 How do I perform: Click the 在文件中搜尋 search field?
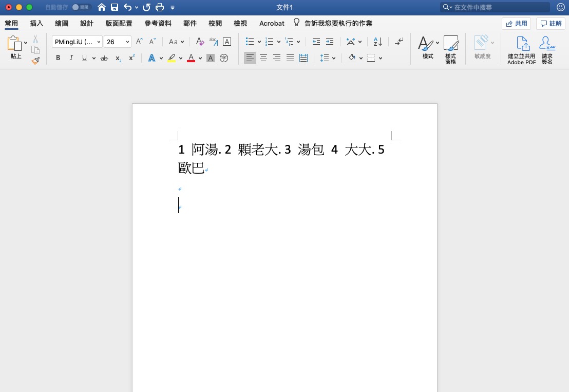pos(498,7)
